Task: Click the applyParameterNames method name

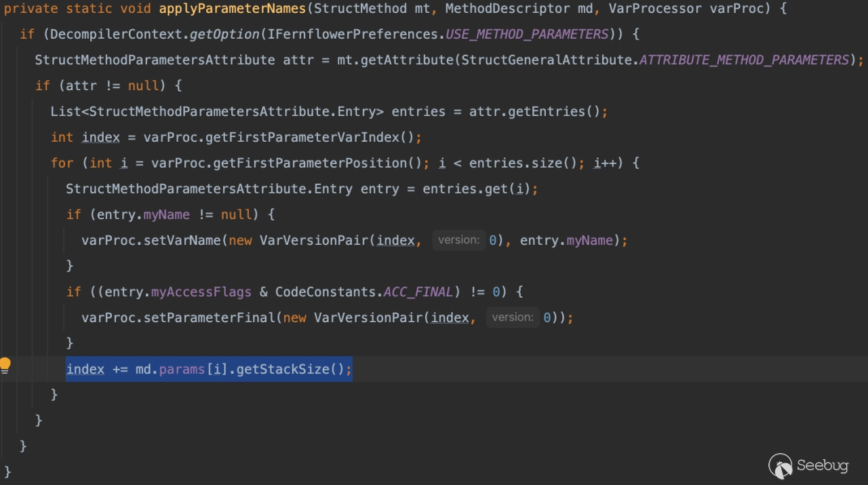Action: 232,8
